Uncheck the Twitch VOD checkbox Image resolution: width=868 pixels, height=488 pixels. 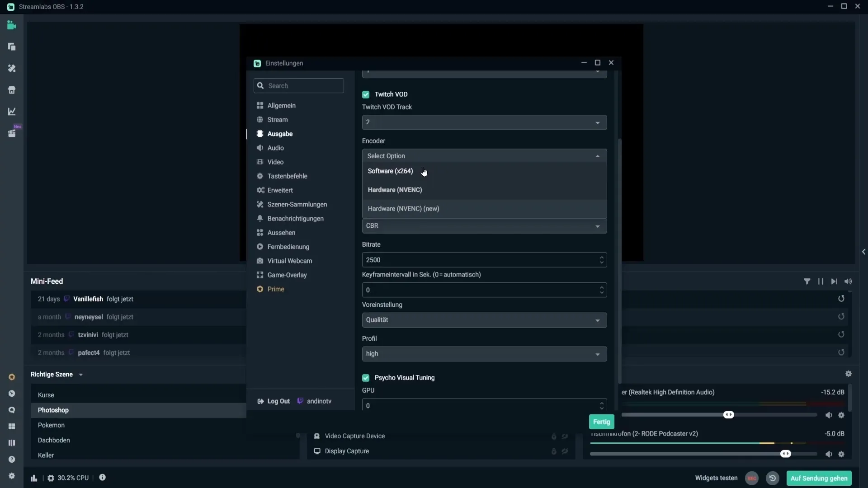366,94
